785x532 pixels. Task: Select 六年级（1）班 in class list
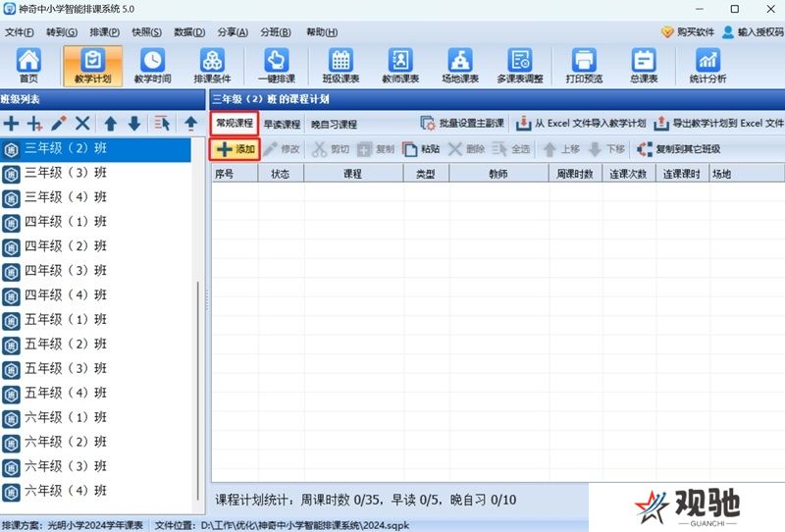tap(95, 418)
